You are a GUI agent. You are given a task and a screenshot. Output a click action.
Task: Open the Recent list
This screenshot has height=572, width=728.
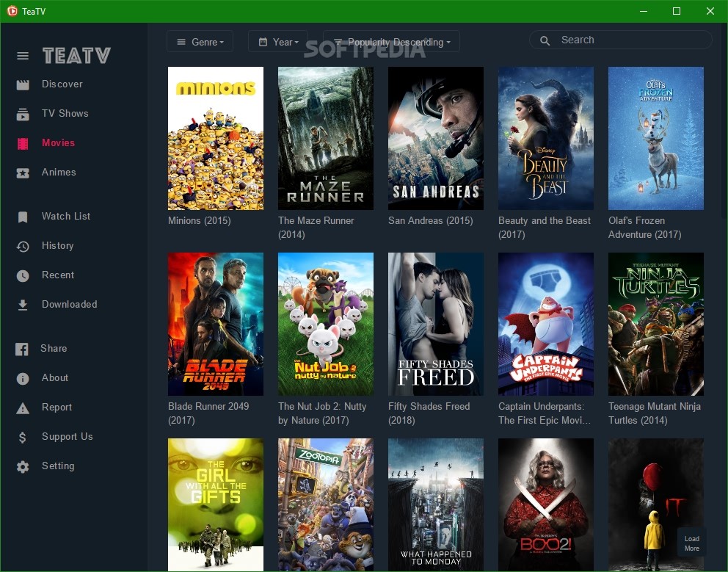pos(58,275)
